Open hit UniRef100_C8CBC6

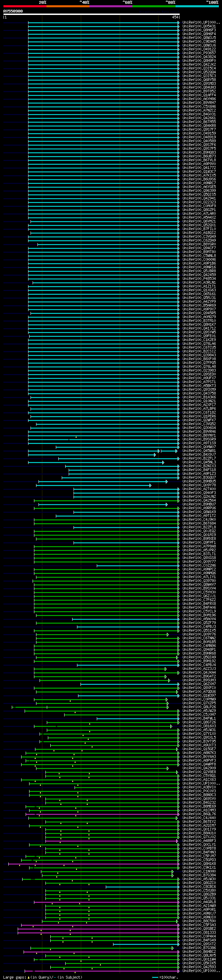(199, 886)
